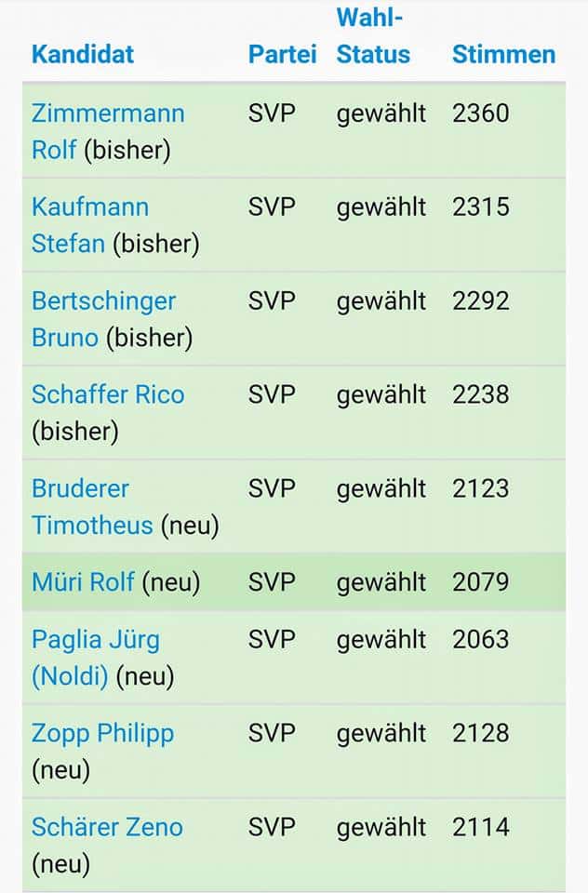
Task: Click SVP party cell in Schärer row
Action: pyautogui.click(x=272, y=827)
